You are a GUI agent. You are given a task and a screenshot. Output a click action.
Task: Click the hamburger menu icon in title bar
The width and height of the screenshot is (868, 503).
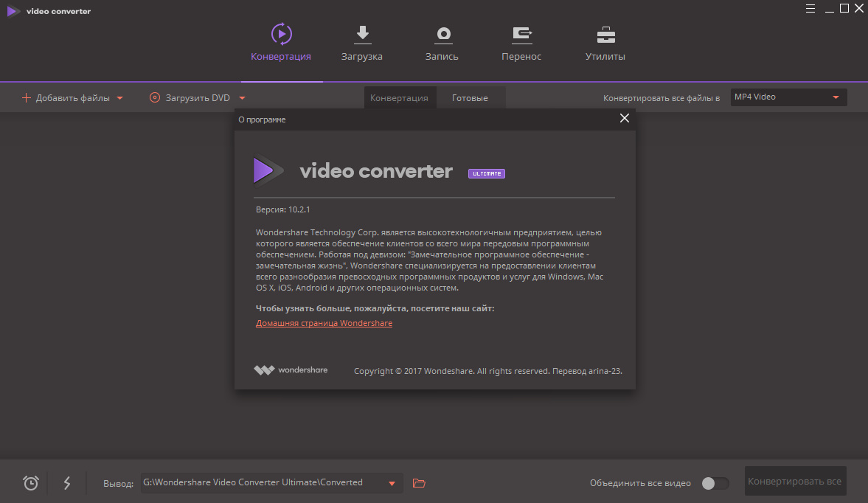pyautogui.click(x=810, y=8)
